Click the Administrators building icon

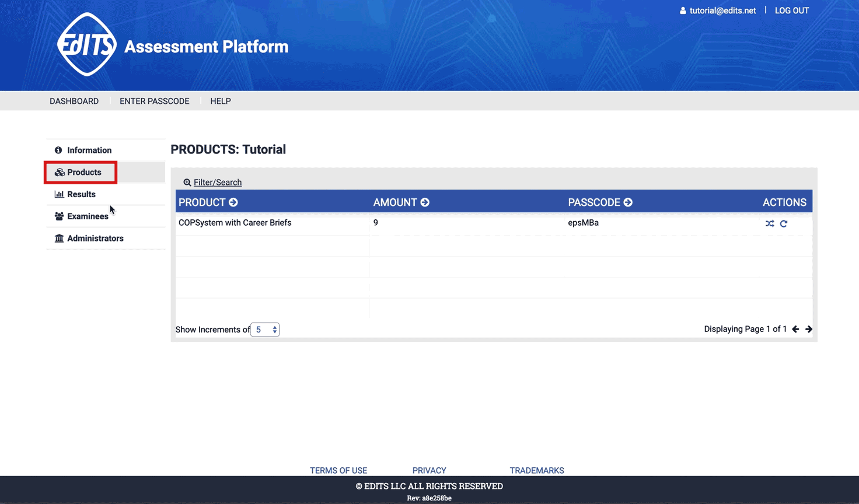(59, 238)
